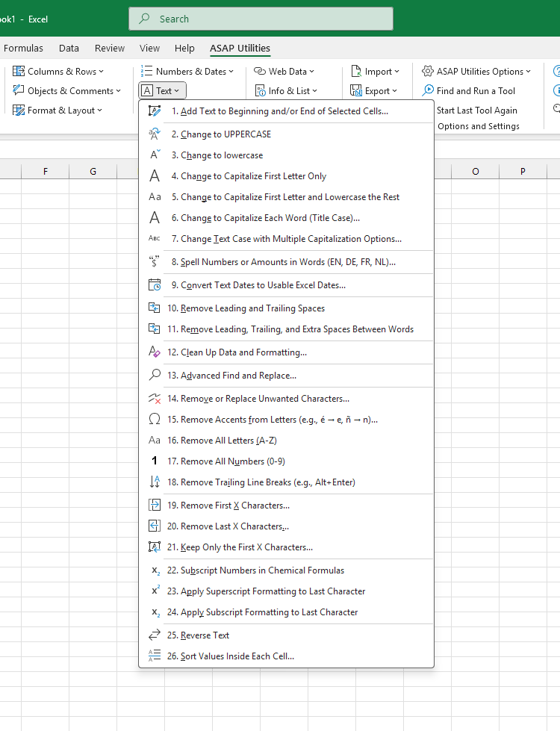Click the Search box in title bar
The image size is (560, 731).
[261, 19]
